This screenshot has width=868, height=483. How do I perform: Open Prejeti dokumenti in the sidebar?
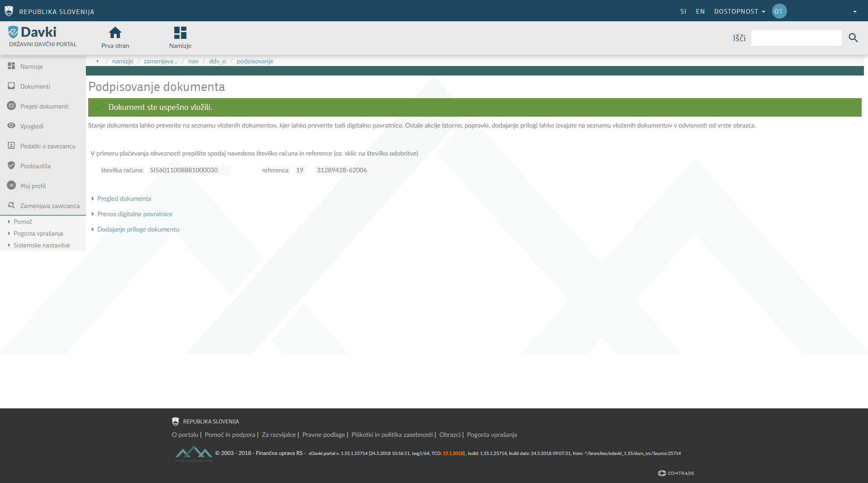click(x=44, y=106)
